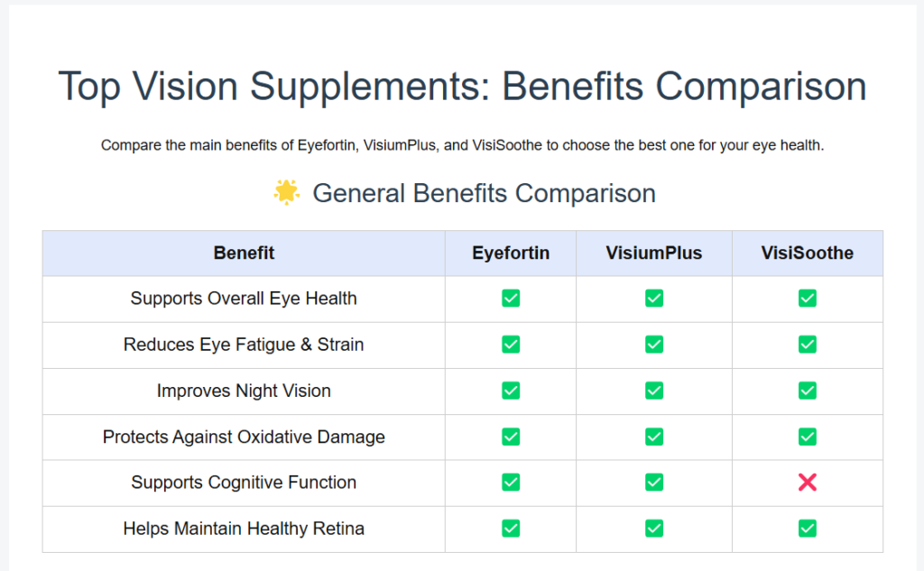Click the sun emoji beside General Benefits Comparison
This screenshot has height=571, width=924.
pyautogui.click(x=287, y=193)
